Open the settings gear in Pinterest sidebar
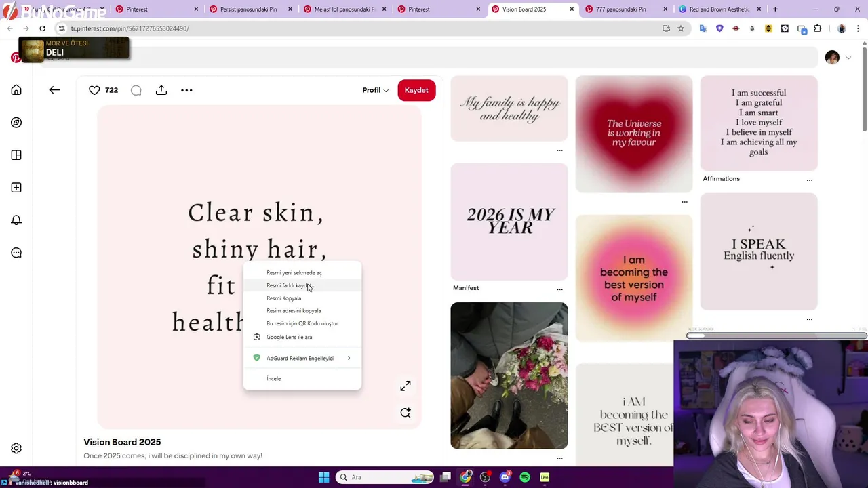 click(x=16, y=448)
